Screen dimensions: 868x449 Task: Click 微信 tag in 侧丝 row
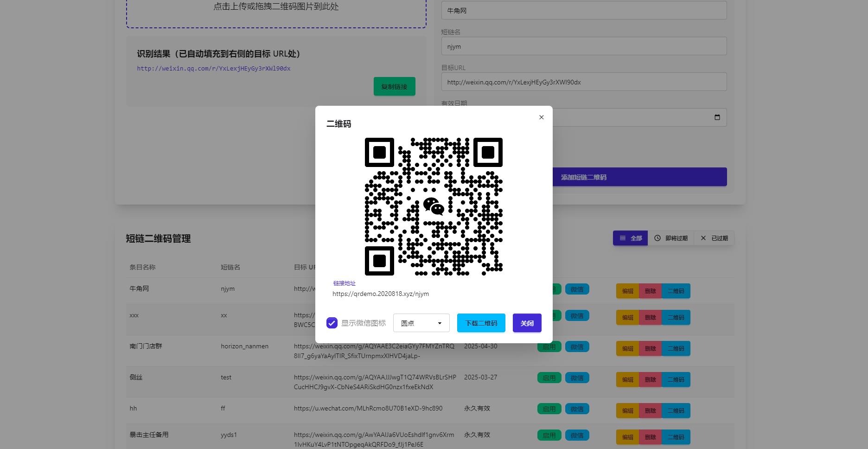coord(577,378)
